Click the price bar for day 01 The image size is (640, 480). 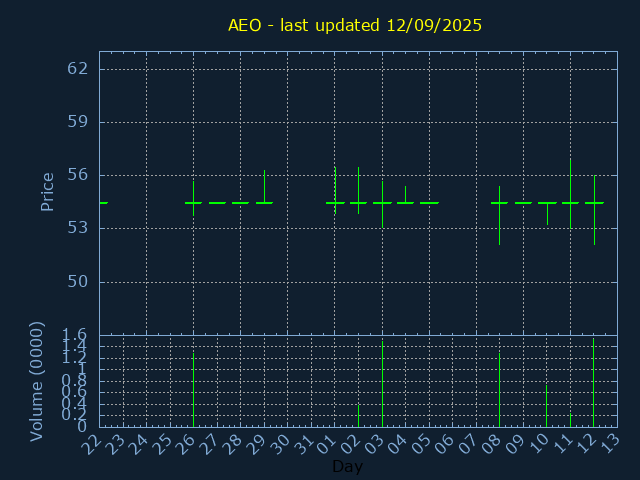click(x=335, y=191)
